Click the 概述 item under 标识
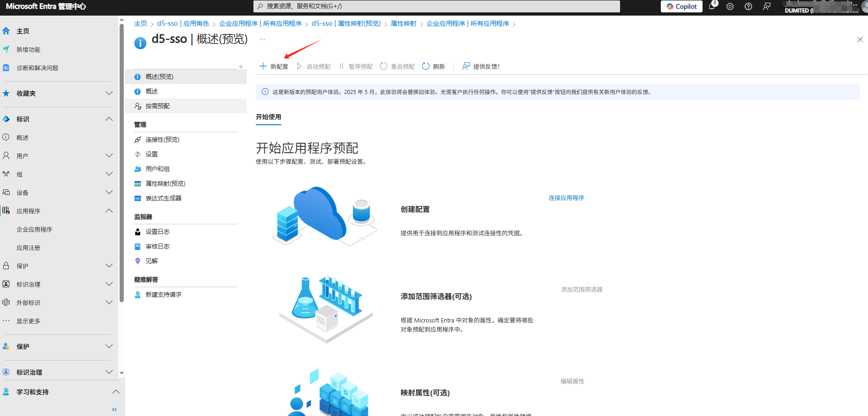Viewport: 868px width, 416px height. tap(22, 138)
